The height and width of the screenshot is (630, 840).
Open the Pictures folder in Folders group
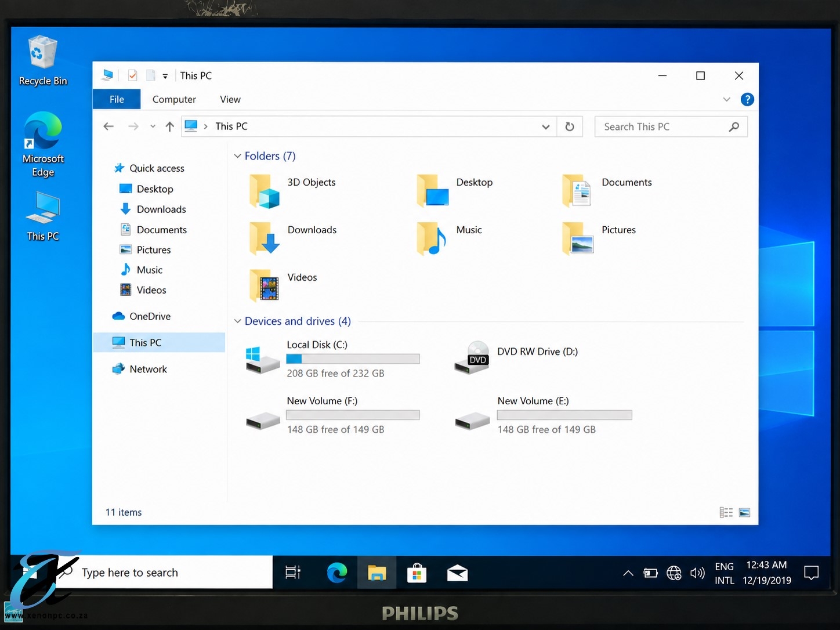[x=599, y=238]
